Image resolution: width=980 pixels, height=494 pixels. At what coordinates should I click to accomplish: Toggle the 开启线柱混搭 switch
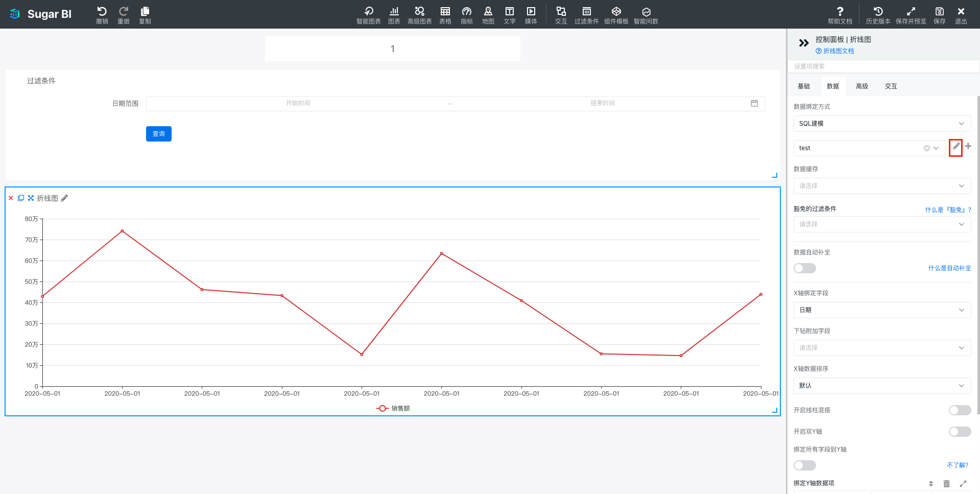coord(960,410)
